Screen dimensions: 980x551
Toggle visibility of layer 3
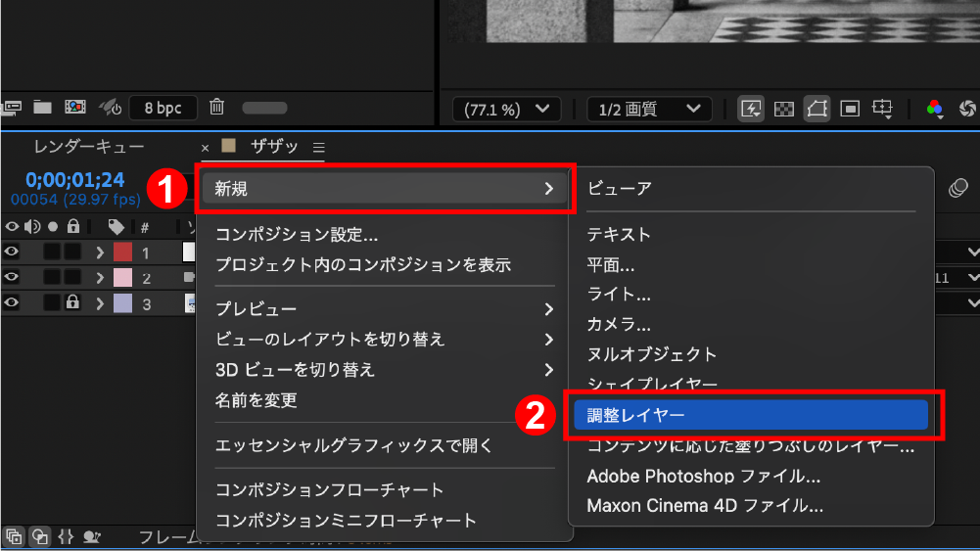point(11,303)
